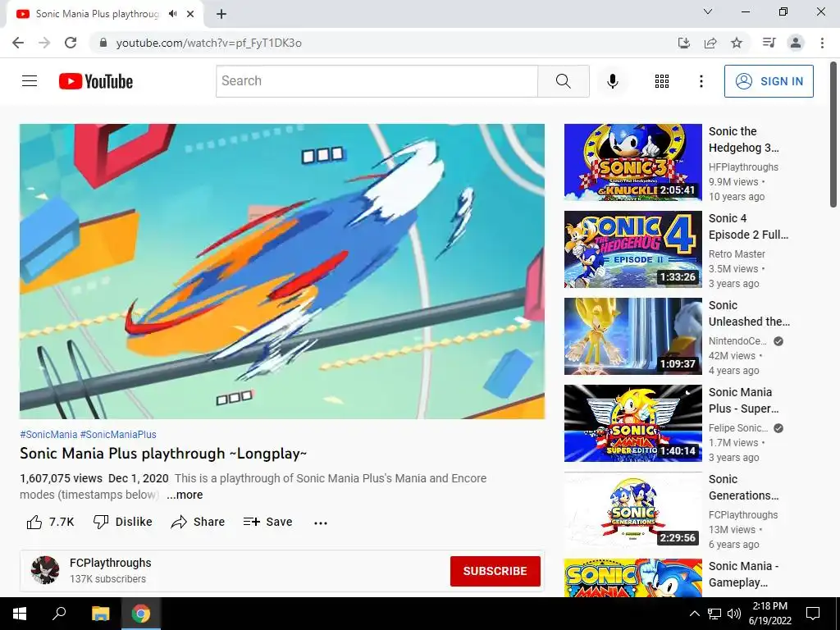Open the Sonic Generations thumbnail

(632, 510)
